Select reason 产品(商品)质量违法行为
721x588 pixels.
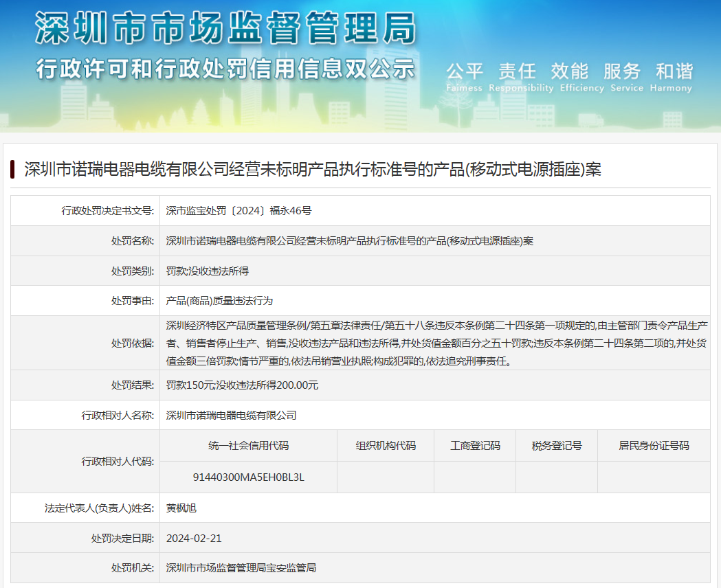point(219,301)
